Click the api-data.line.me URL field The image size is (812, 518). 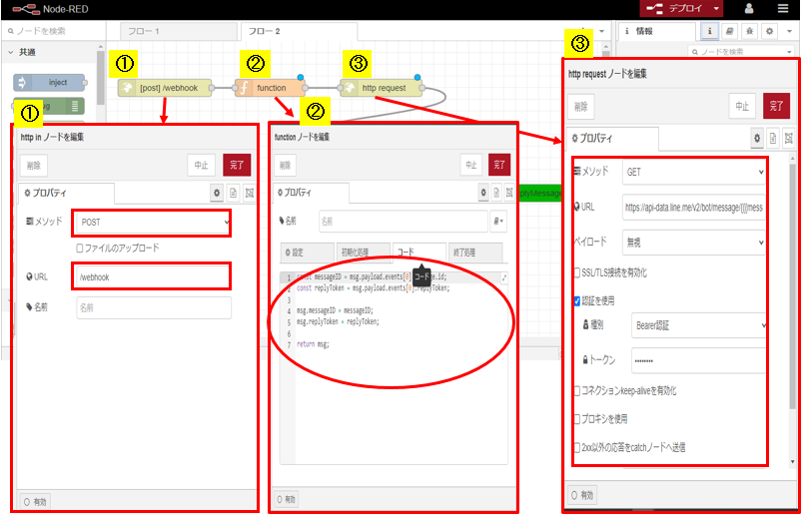coord(693,208)
